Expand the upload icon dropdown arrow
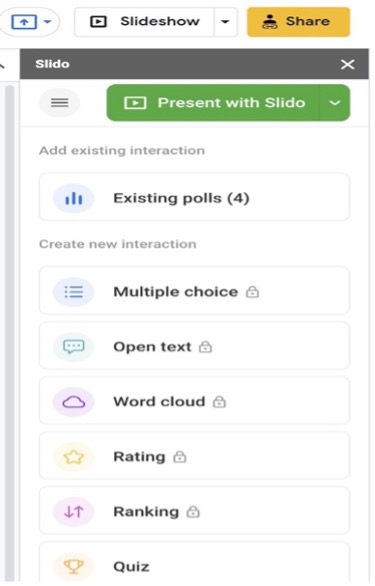The image size is (375, 586). tap(47, 22)
